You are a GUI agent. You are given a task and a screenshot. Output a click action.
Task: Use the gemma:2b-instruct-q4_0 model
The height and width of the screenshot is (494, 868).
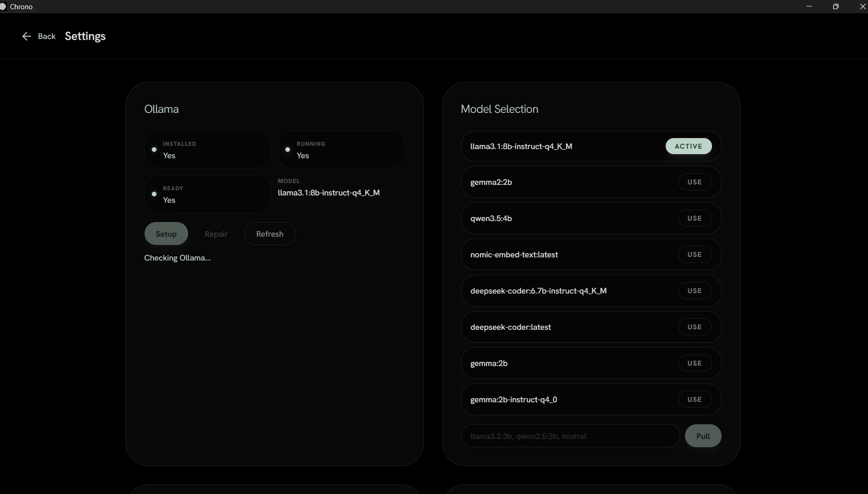[x=695, y=399]
